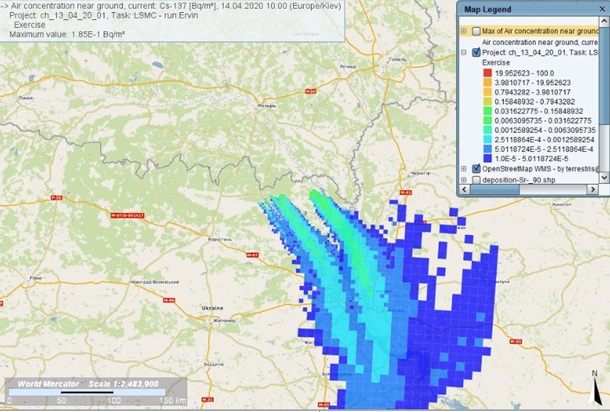
Task: Expand the deposition-Sr-_90.shp layer node
Action: point(465,180)
